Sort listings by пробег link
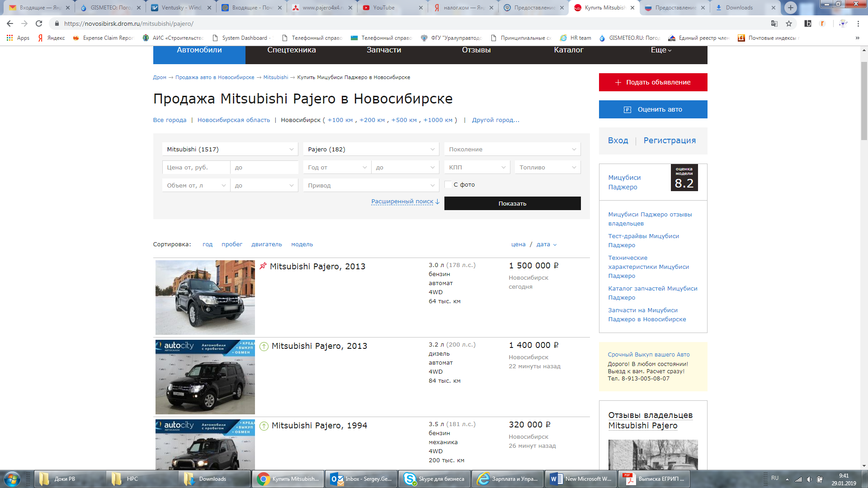Viewport: 868px width, 488px height. 232,244
